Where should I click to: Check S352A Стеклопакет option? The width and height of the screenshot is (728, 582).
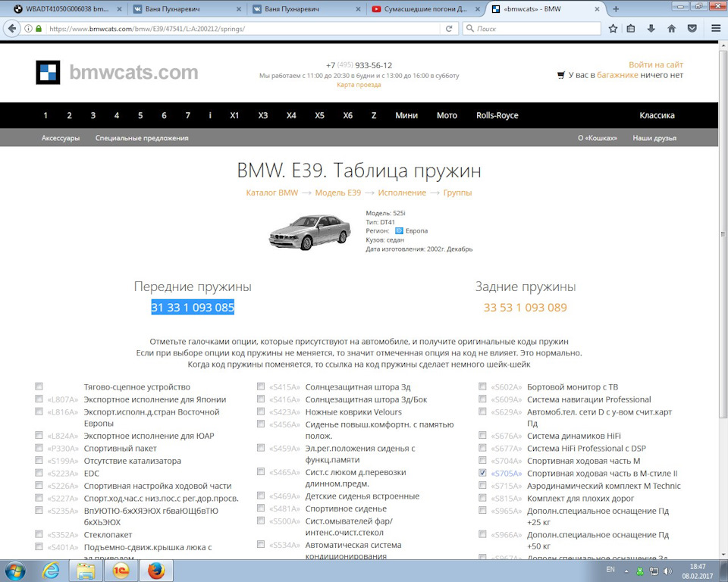click(39, 534)
